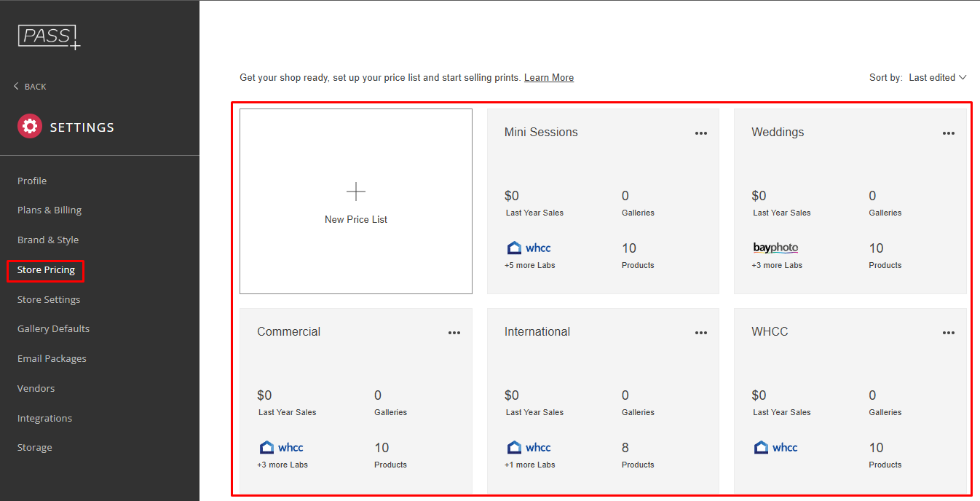Click the red Settings gear icon
Viewport: 980px width, 501px height.
coord(30,127)
